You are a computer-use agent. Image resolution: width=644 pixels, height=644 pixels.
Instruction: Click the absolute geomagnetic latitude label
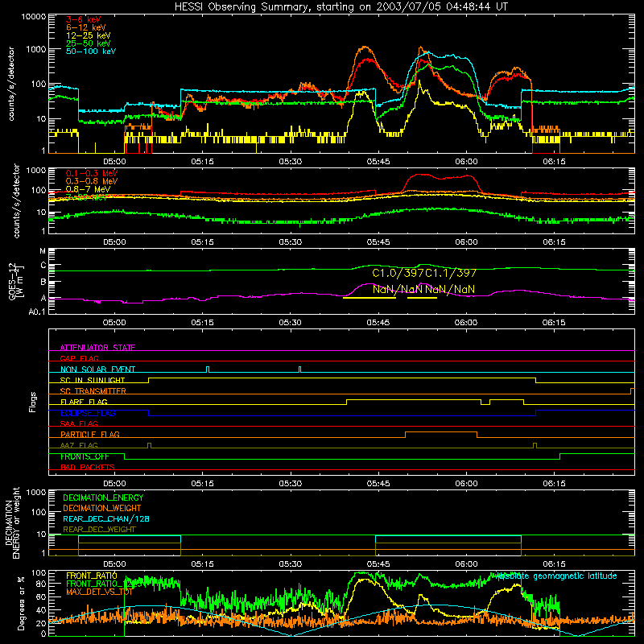click(x=555, y=576)
